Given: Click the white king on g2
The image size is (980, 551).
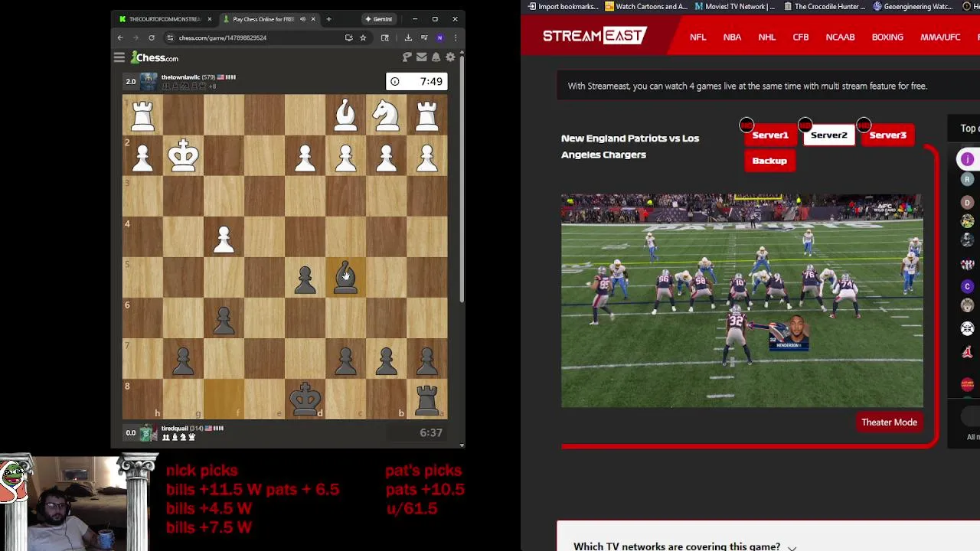Looking at the screenshot, I should click(183, 155).
